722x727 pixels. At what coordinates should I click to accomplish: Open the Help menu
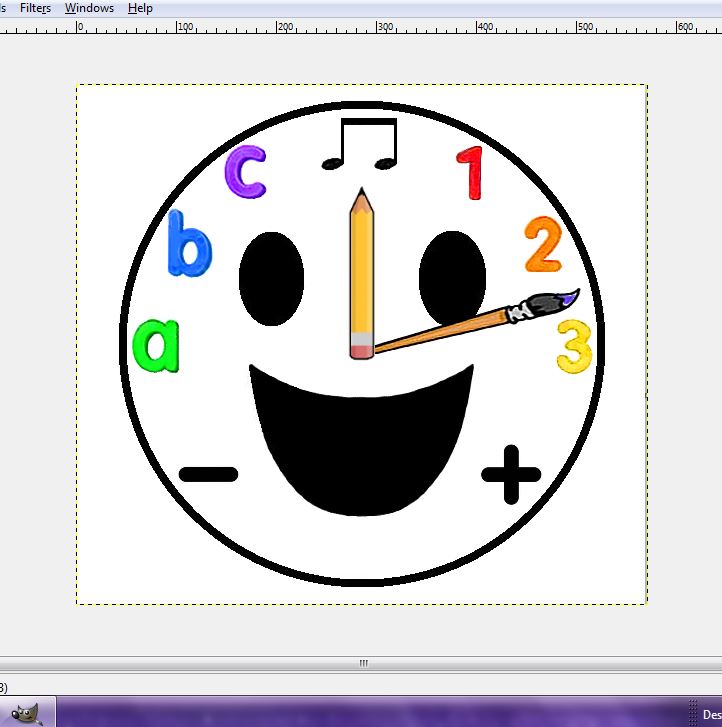(x=140, y=8)
